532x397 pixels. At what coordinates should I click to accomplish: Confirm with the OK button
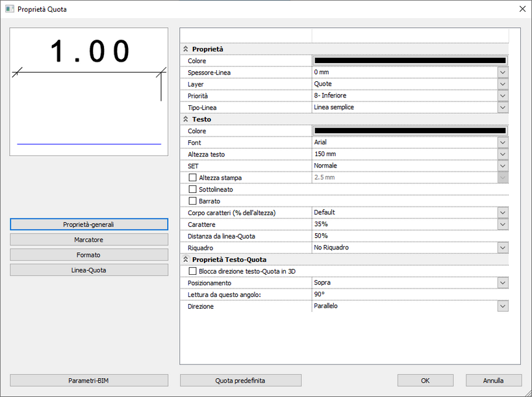pos(425,380)
